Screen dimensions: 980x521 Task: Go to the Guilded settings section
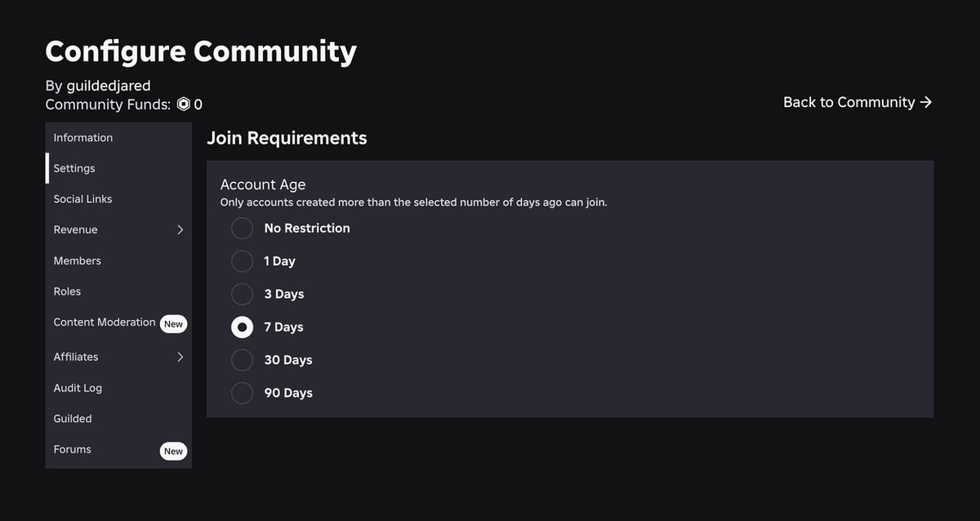pyautogui.click(x=72, y=418)
